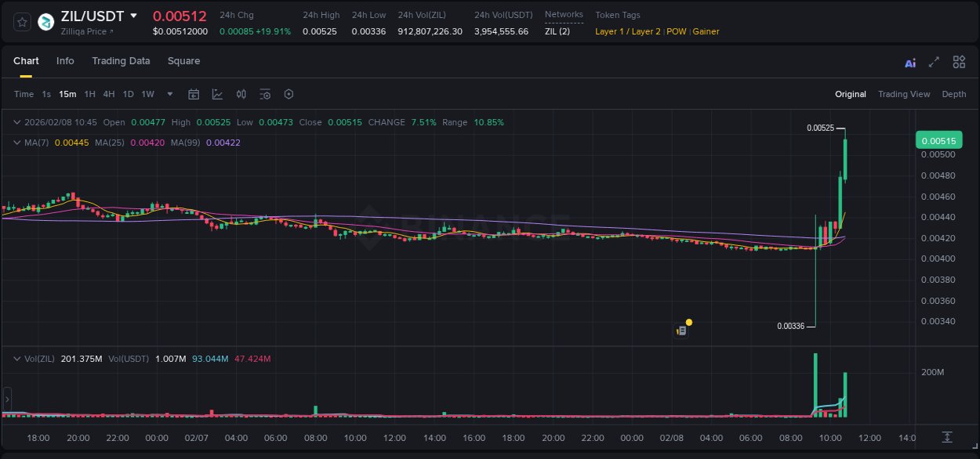Switch to Trading View chart mode
Viewport: 980px width, 459px height.
click(904, 94)
